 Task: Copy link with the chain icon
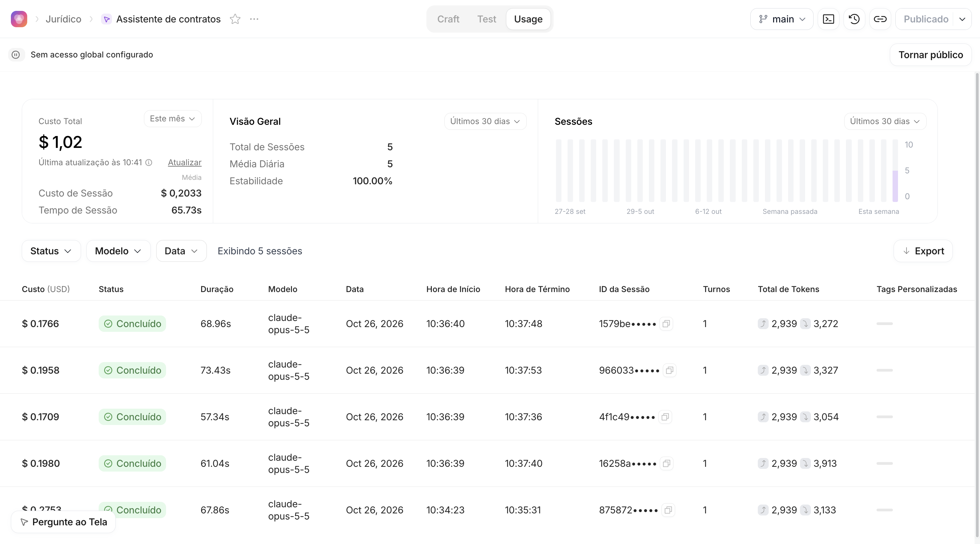point(880,19)
